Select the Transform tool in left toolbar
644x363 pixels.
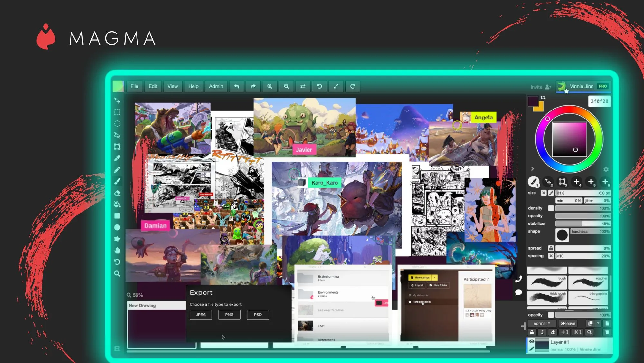(117, 147)
